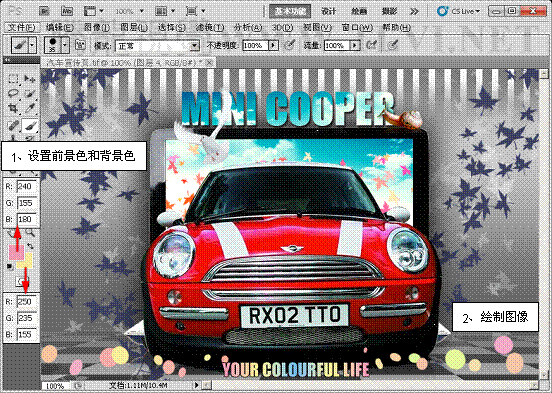Expand the tool preset picker arrow

(32, 45)
